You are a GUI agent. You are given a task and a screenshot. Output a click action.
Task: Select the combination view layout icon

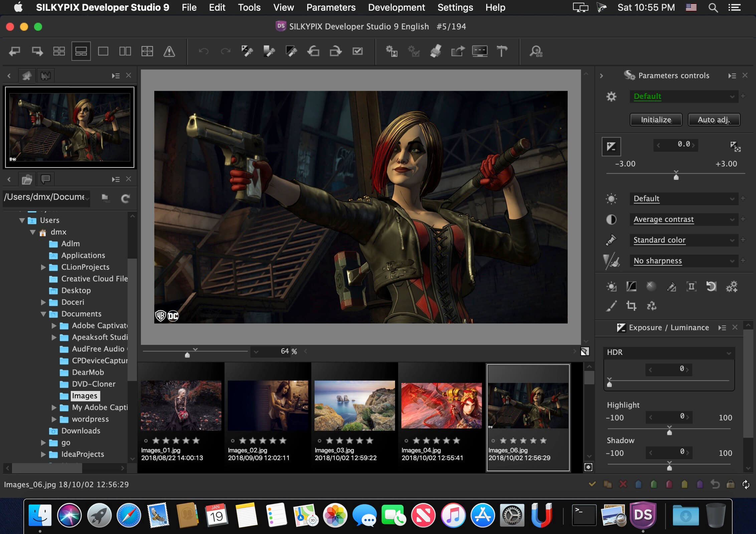coord(81,51)
